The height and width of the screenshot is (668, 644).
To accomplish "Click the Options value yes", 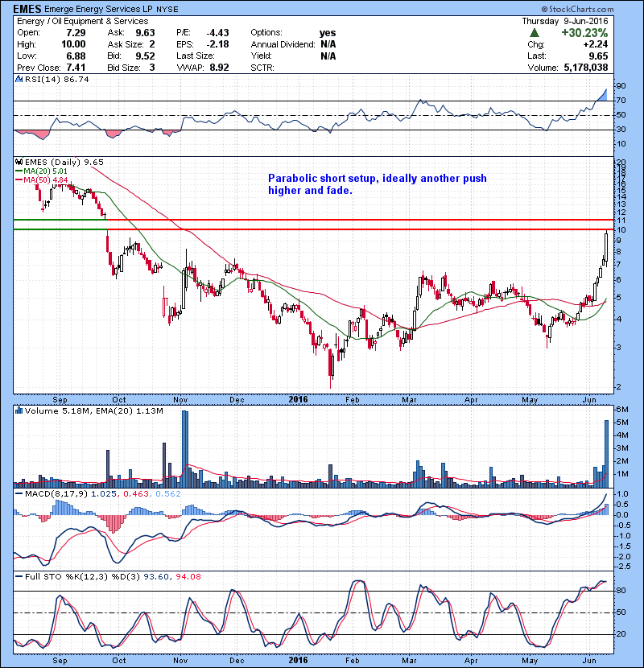I will (x=328, y=33).
